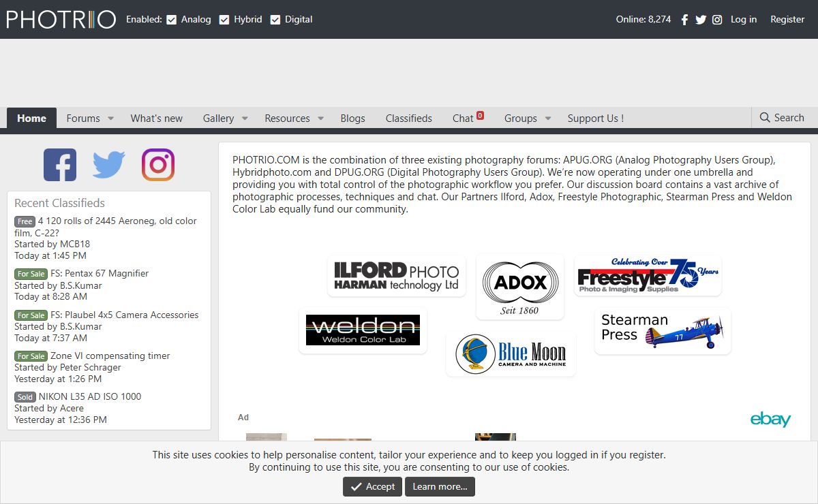This screenshot has width=818, height=504.
Task: Expand the Gallery dropdown arrow
Action: point(245,119)
